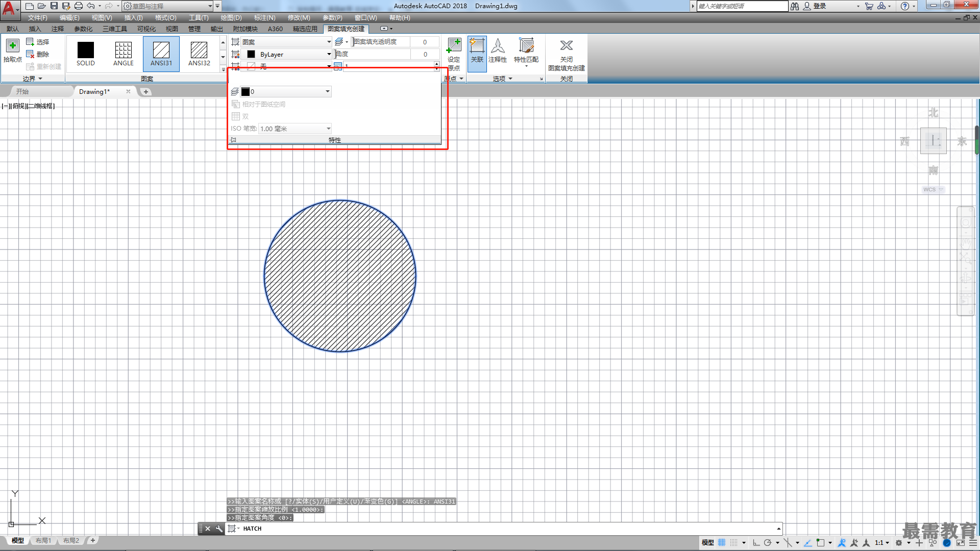
Task: Save the drawing with the floppy icon
Action: coord(54,6)
